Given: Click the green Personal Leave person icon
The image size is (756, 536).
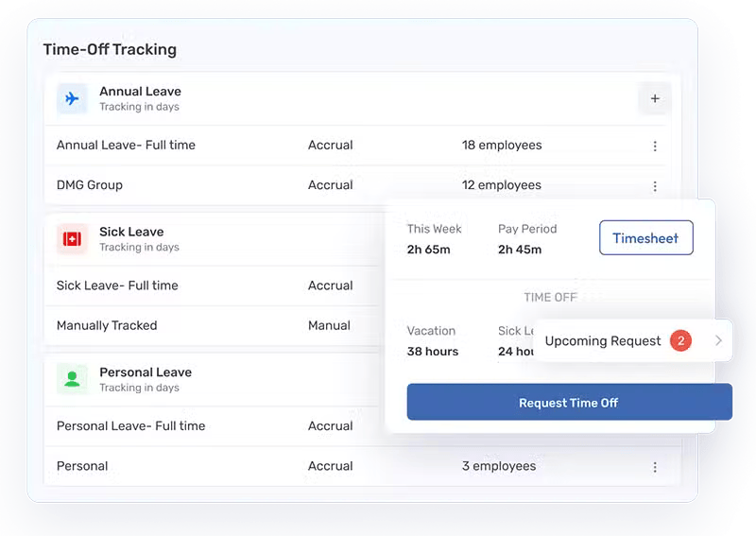Looking at the screenshot, I should coord(72,379).
